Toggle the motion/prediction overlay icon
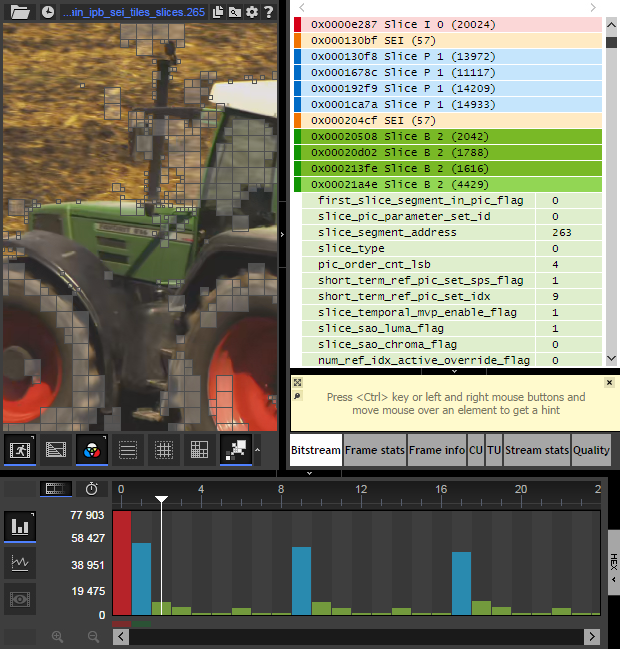The height and width of the screenshot is (649, 620). [20, 449]
